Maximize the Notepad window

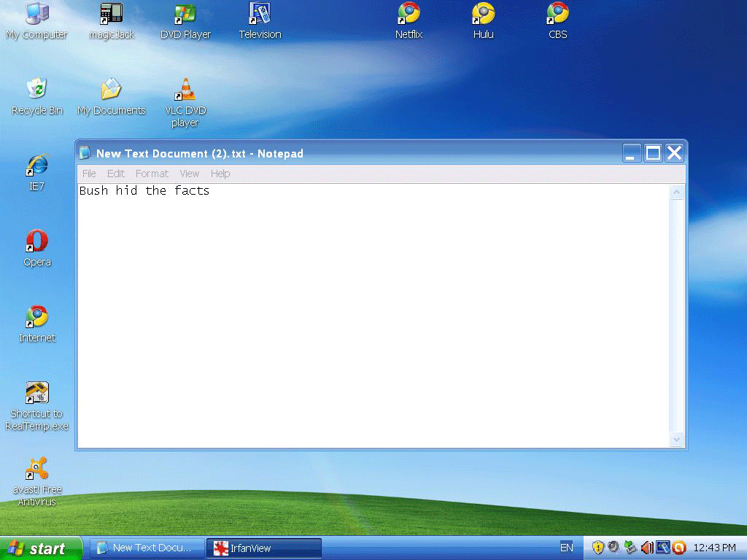pyautogui.click(x=653, y=153)
